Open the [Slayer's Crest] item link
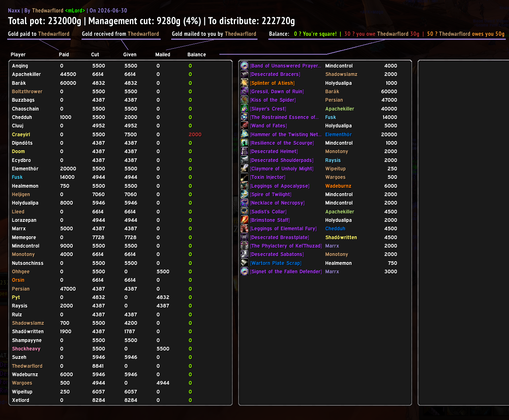 (268, 109)
